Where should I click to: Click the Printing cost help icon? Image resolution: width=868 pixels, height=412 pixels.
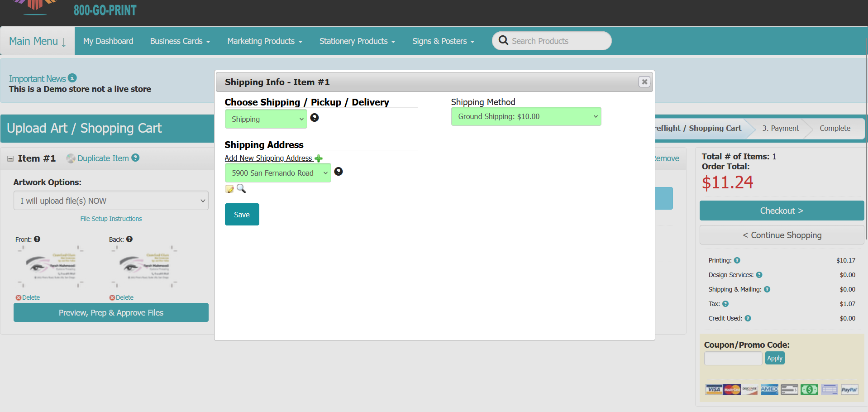737,260
